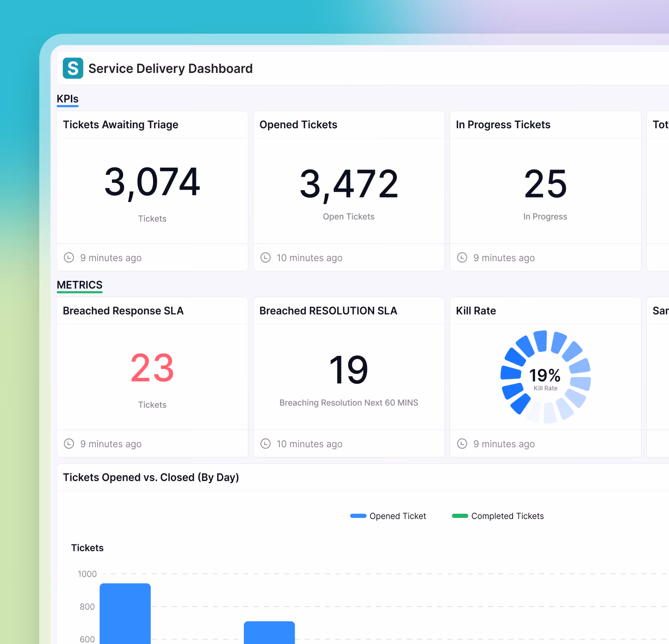Click clock icon under In Progress Tickets

pos(462,258)
